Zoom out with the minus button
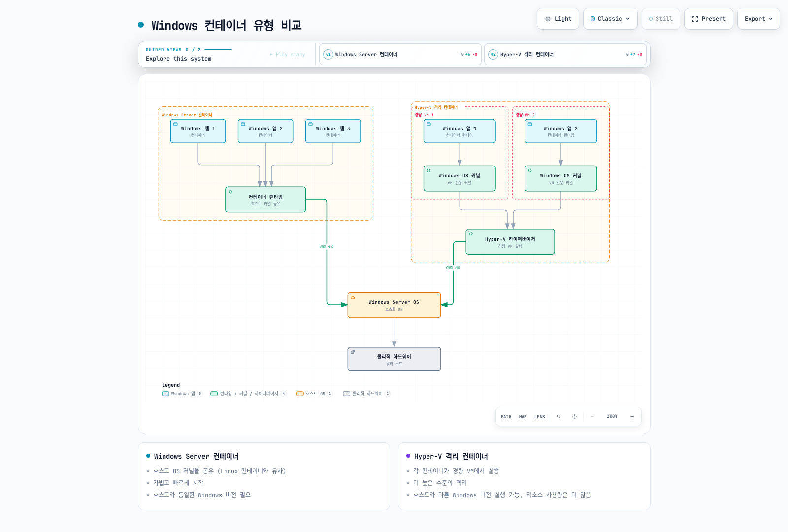The height and width of the screenshot is (532, 788). 592,417
